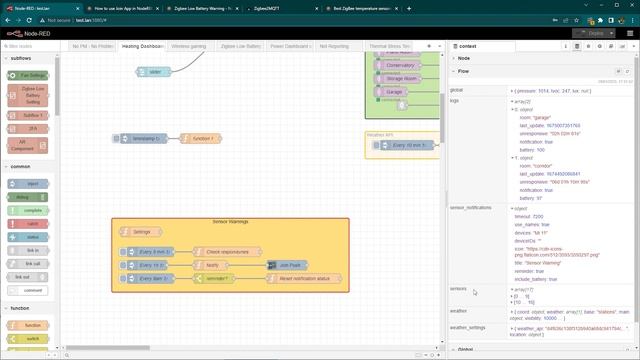Select the Check responsiveness function node

click(227, 252)
